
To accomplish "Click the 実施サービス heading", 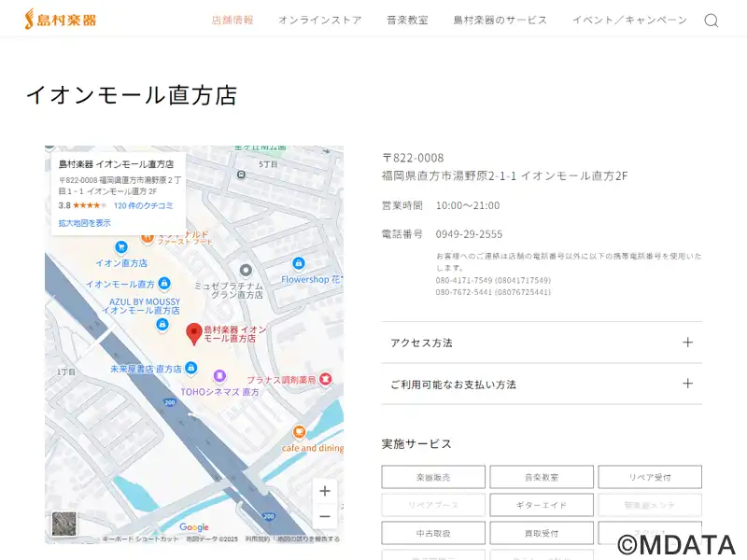I will click(x=416, y=444).
